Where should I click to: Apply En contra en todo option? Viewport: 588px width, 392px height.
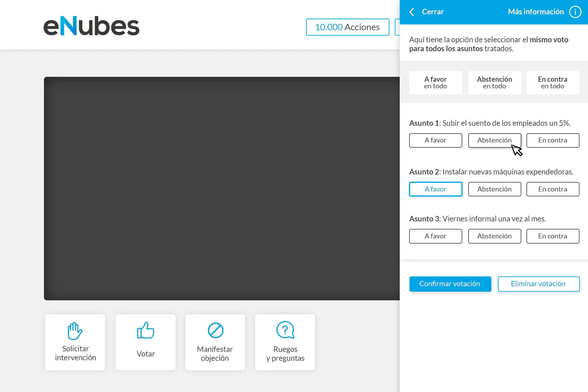click(552, 83)
